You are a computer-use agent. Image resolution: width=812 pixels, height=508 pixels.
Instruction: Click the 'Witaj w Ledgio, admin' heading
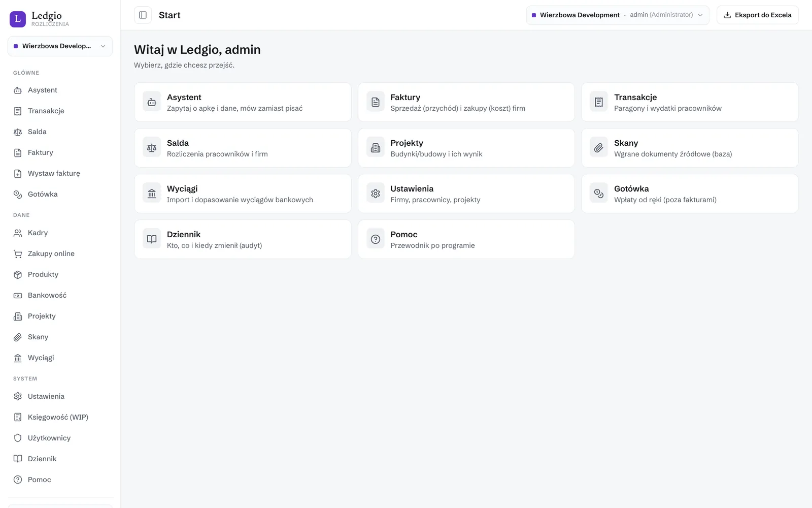pos(197,50)
